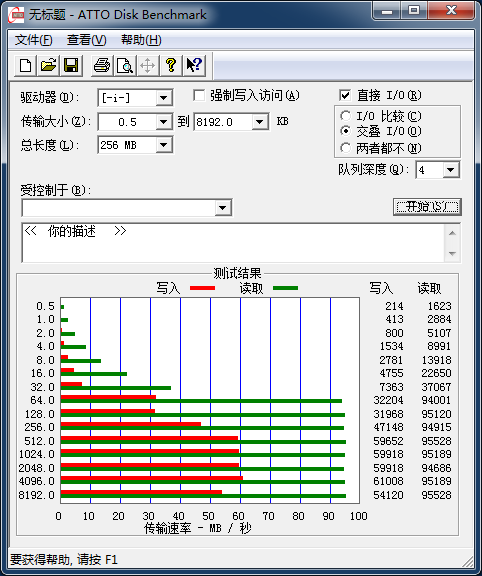Activate the context help arrow-question icon
This screenshot has width=482, height=576.
(194, 65)
